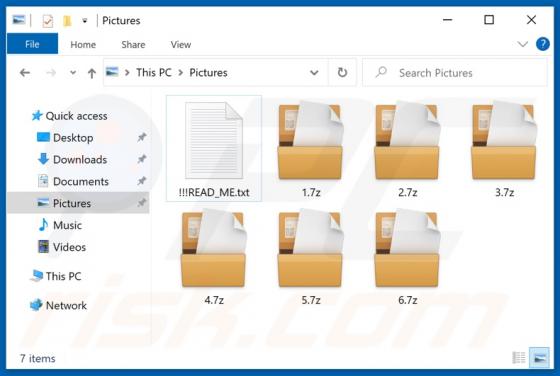Viewport: 560px width, 376px height.
Task: Click the chevron after This PC in address bar
Action: (181, 73)
